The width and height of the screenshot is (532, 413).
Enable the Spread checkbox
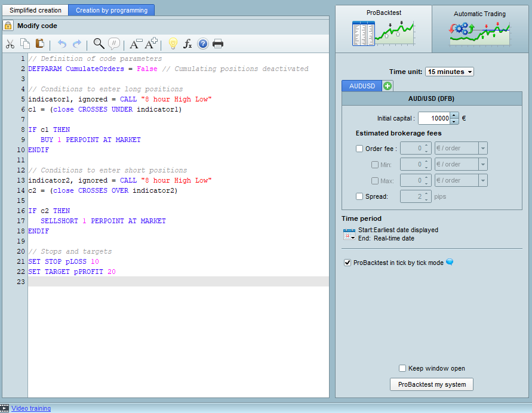point(359,196)
